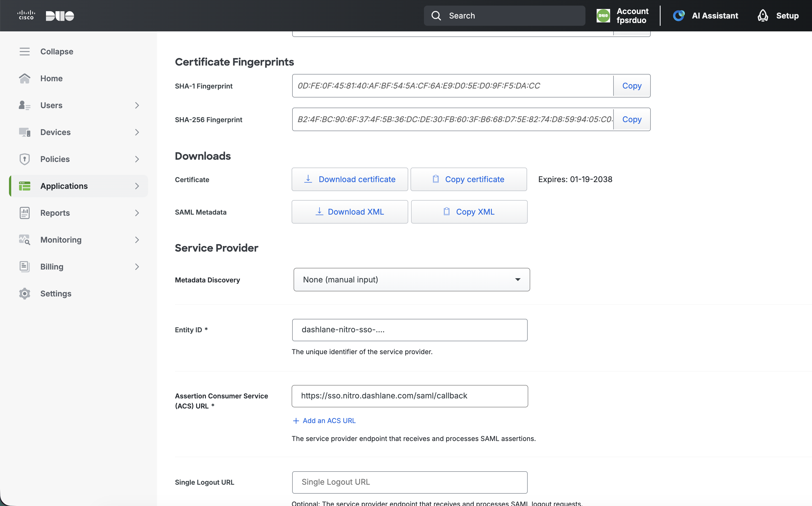Collapse the sidebar via Collapse label
812x506 pixels.
pos(57,52)
